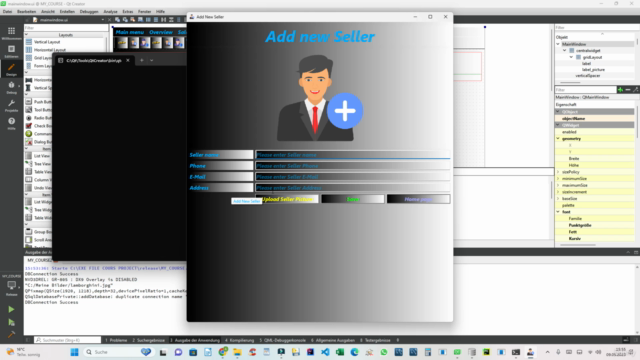Remove property with the minus icon
Image resolution: width=640 pixels, height=360 pixels.
[628, 90]
